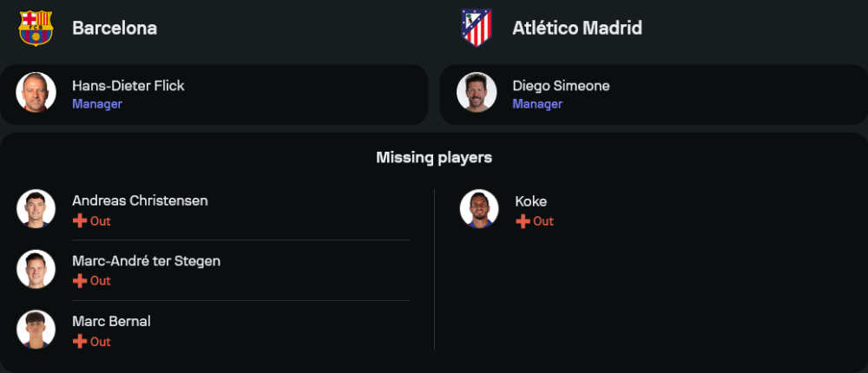Open Andreas Christensen's player name
The height and width of the screenshot is (373, 868).
140,201
